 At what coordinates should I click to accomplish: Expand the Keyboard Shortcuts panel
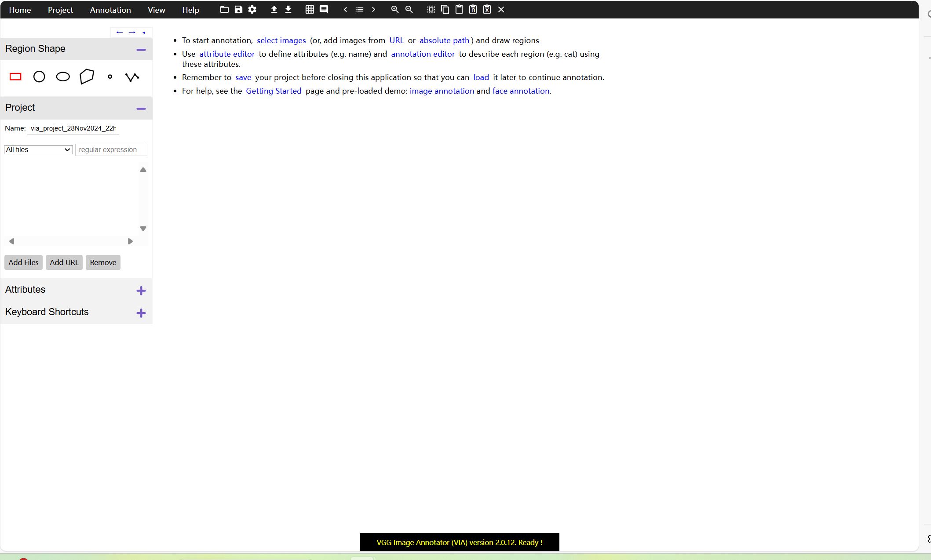(x=141, y=313)
